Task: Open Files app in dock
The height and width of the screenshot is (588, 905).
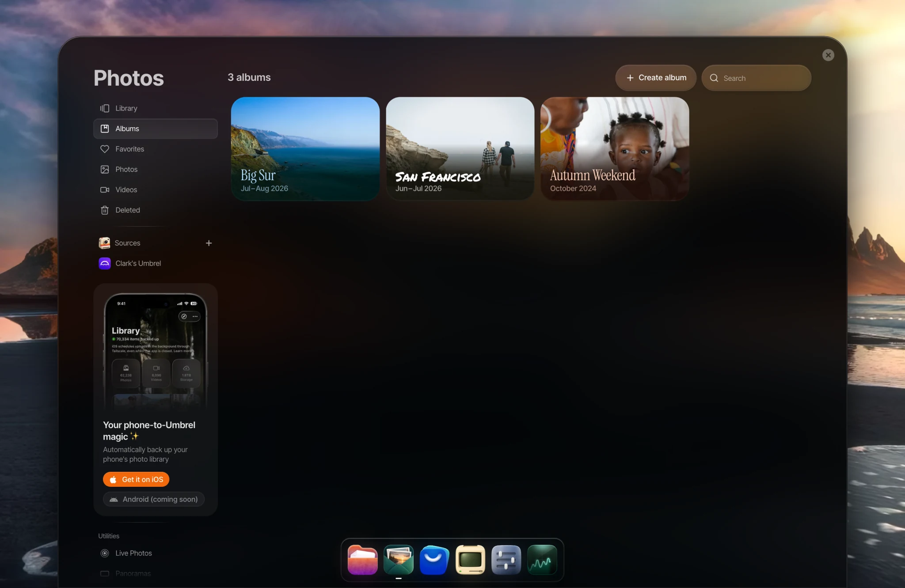Action: (x=363, y=560)
